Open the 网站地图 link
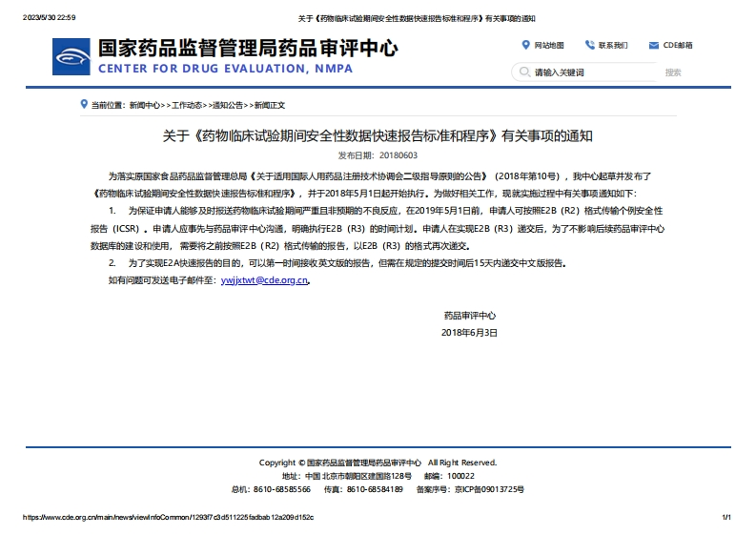The width and height of the screenshot is (756, 535). pos(549,46)
